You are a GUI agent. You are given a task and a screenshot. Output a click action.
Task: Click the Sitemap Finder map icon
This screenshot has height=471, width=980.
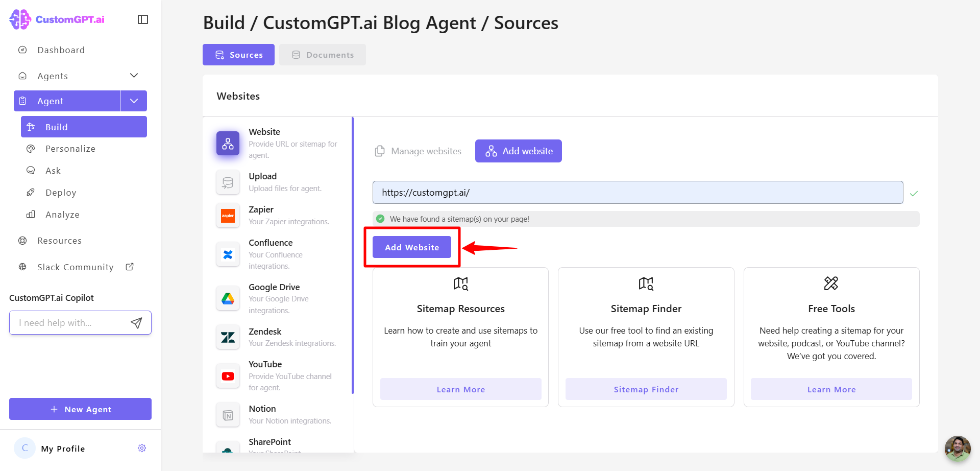(x=646, y=284)
